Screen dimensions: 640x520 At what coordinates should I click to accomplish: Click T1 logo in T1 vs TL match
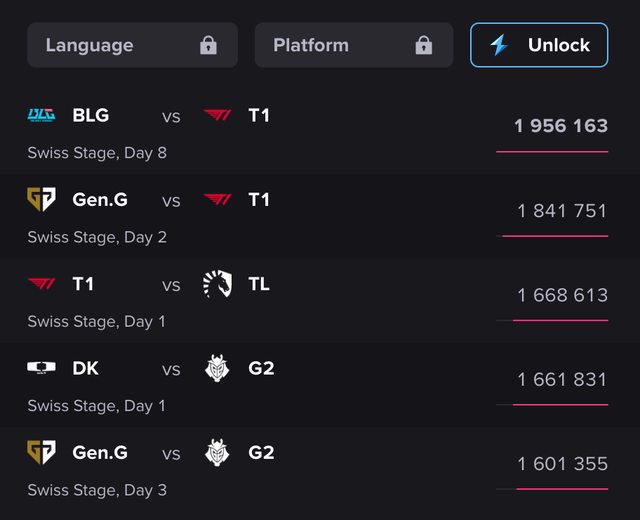coord(41,284)
